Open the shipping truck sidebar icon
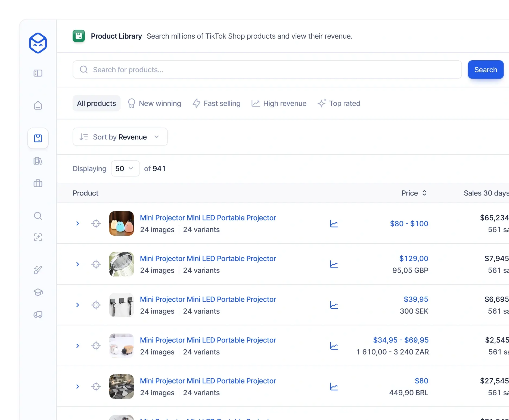This screenshot has width=509, height=420. 38,315
